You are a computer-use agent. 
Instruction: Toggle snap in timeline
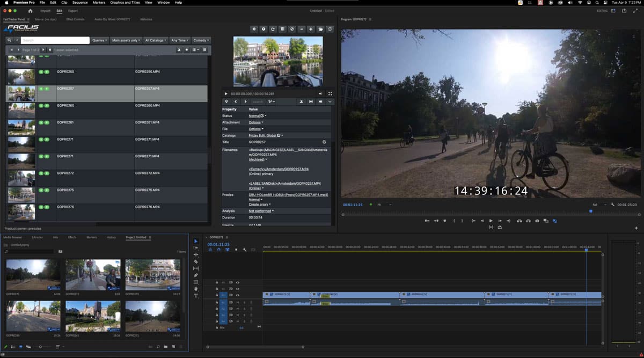point(219,250)
